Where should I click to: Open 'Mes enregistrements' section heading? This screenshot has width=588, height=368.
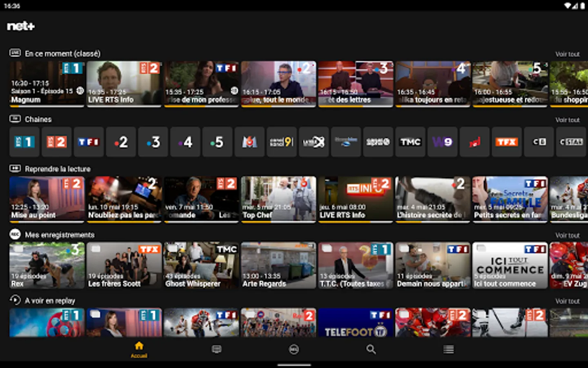point(60,235)
